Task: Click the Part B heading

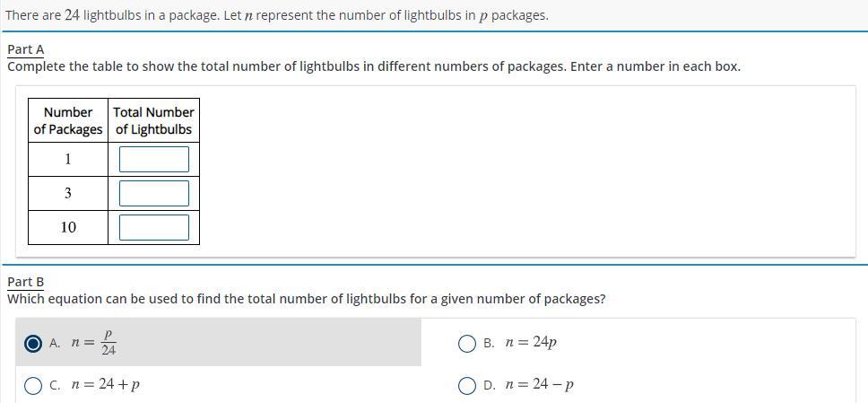Action: (25, 282)
